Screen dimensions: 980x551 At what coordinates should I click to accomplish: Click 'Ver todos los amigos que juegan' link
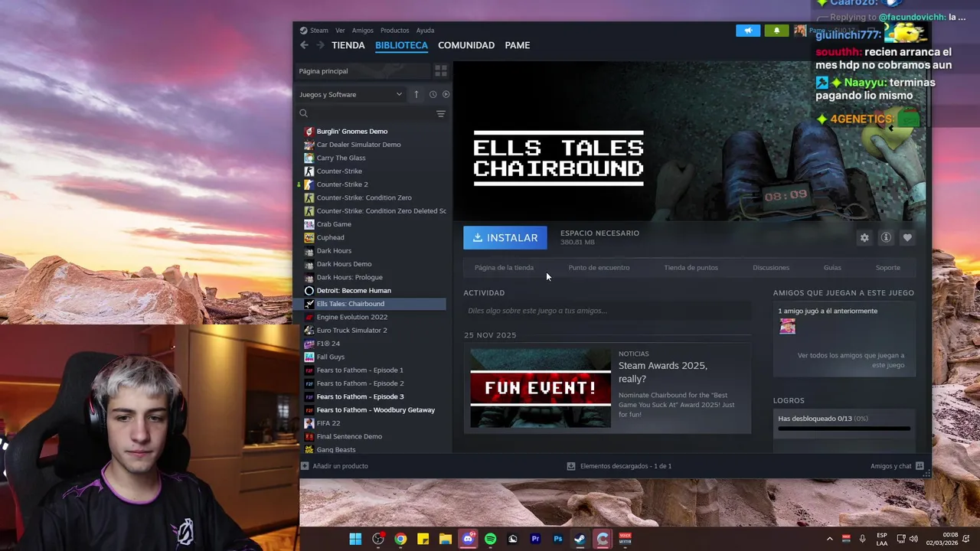(x=851, y=360)
